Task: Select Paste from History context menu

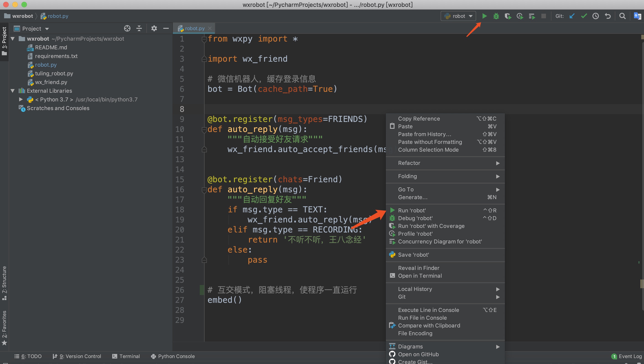Action: 424,134
